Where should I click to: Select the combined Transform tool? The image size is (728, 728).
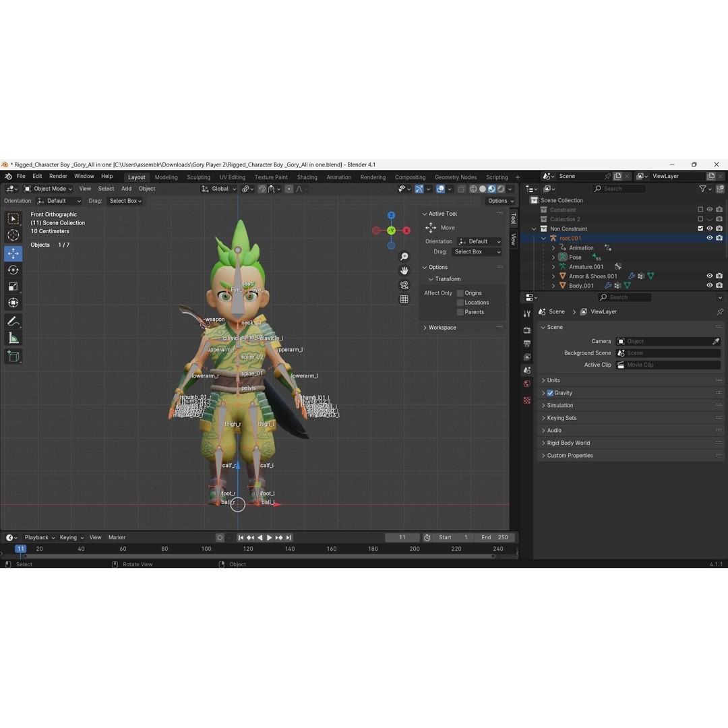pyautogui.click(x=13, y=303)
